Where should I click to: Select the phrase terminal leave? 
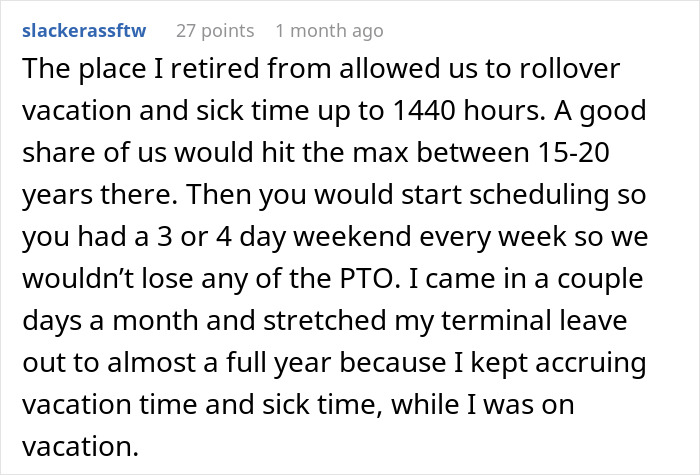click(x=534, y=320)
